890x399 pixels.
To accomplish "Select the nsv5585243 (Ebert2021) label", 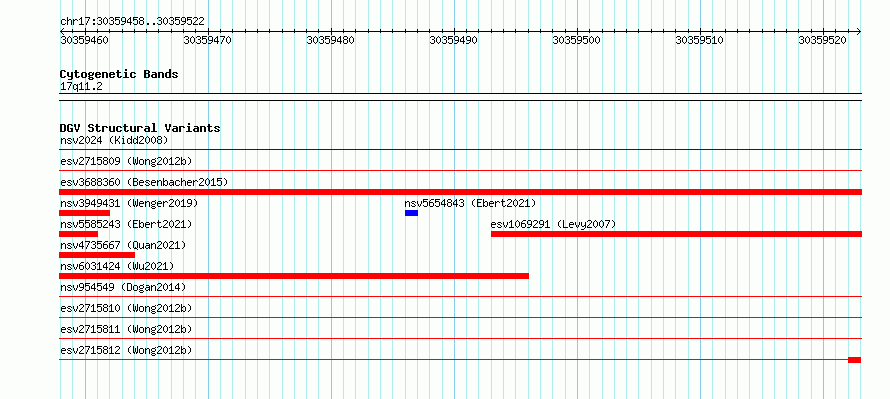I will pyautogui.click(x=126, y=224).
